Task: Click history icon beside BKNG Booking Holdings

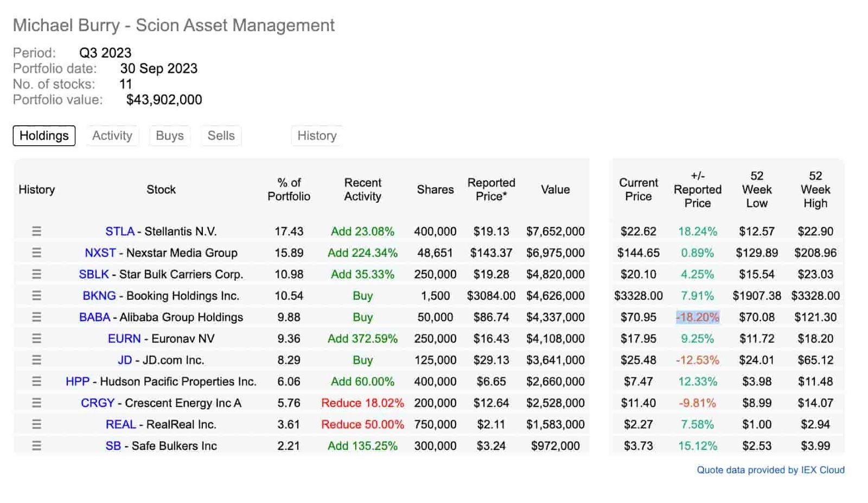Action: click(x=36, y=295)
